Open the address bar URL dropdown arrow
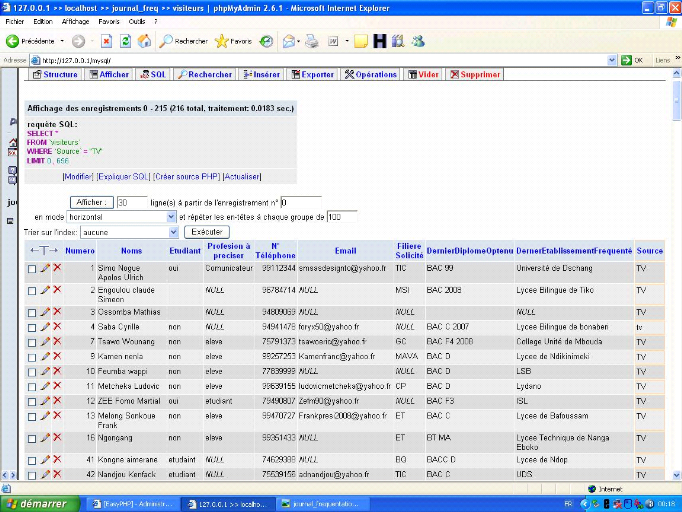Image resolution: width=682 pixels, height=512 pixels. [613, 59]
